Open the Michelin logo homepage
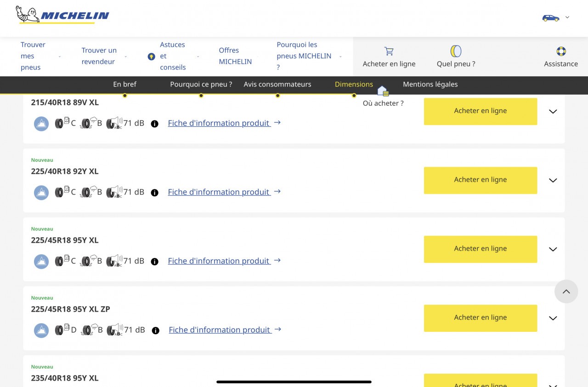588x387 pixels. pyautogui.click(x=62, y=15)
